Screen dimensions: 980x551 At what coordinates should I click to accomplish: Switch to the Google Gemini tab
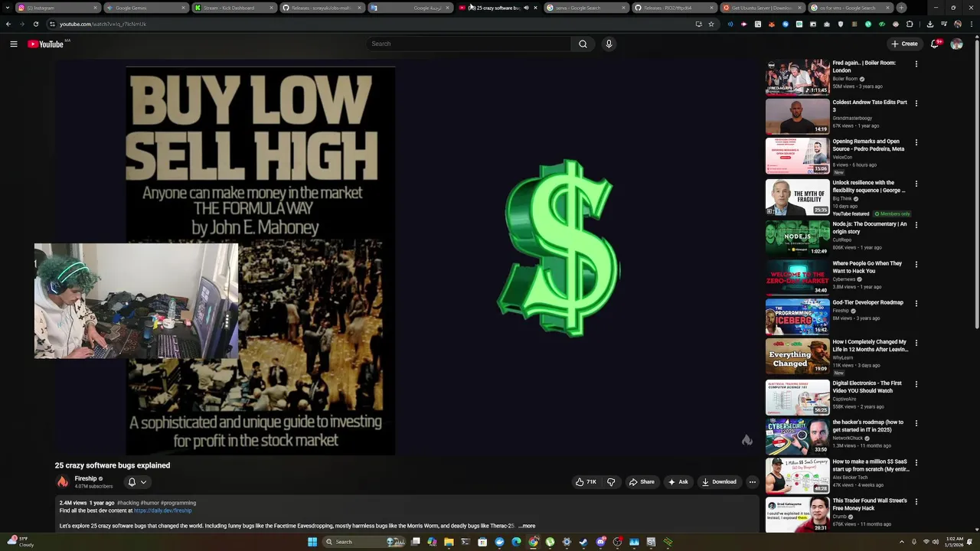click(145, 8)
